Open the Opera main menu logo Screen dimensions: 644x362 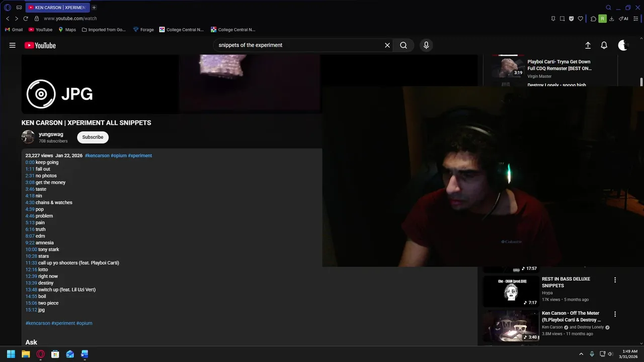8,8
